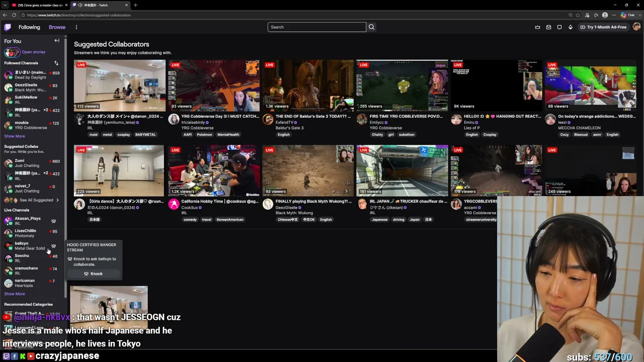Viewport: 644px width, 362px height.
Task: Select the Twitch browser tab
Action: [100, 5]
